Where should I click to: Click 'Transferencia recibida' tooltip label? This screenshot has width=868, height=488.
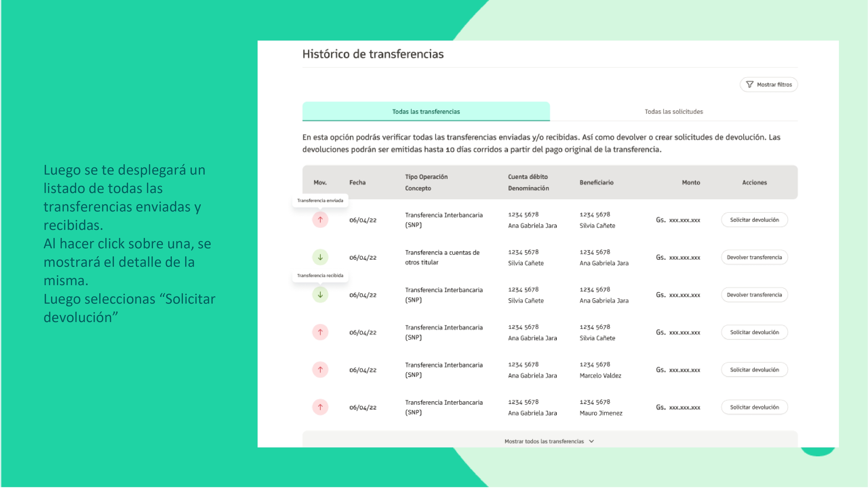tap(320, 275)
